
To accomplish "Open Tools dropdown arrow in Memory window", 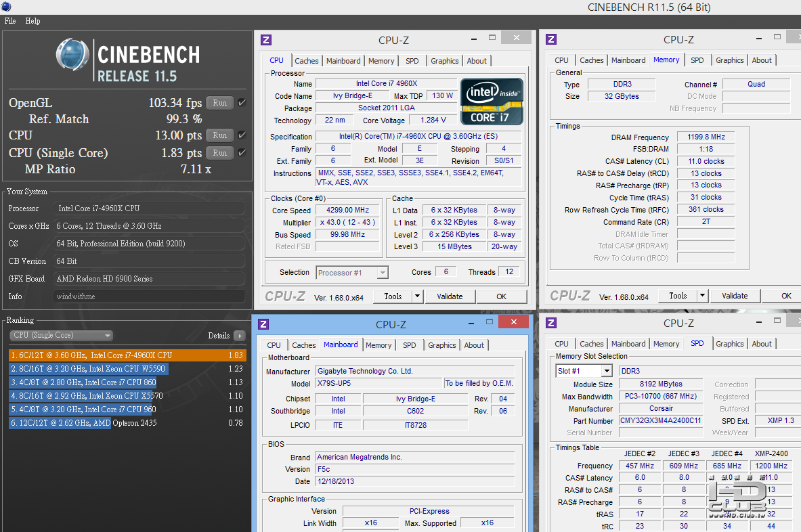I will click(x=702, y=296).
